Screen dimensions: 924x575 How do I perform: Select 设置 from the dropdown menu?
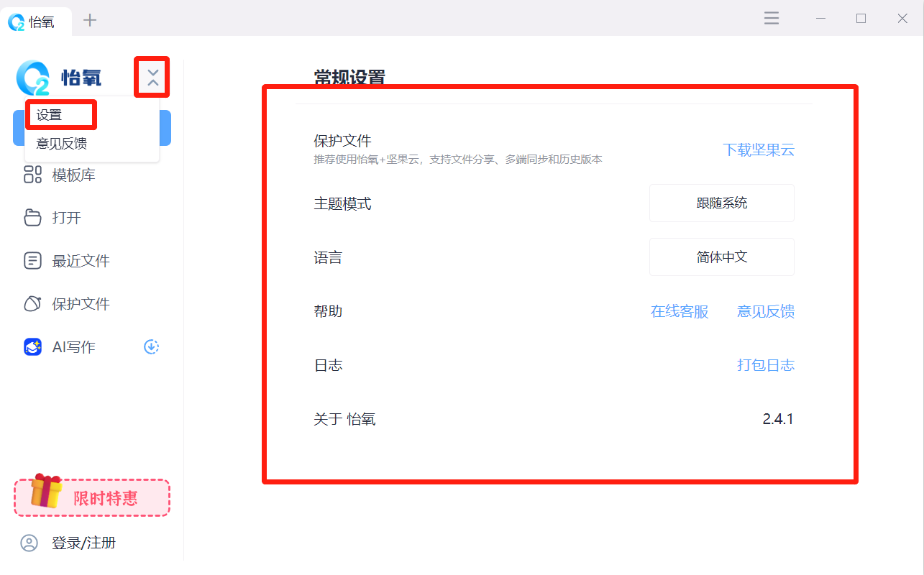(x=49, y=115)
